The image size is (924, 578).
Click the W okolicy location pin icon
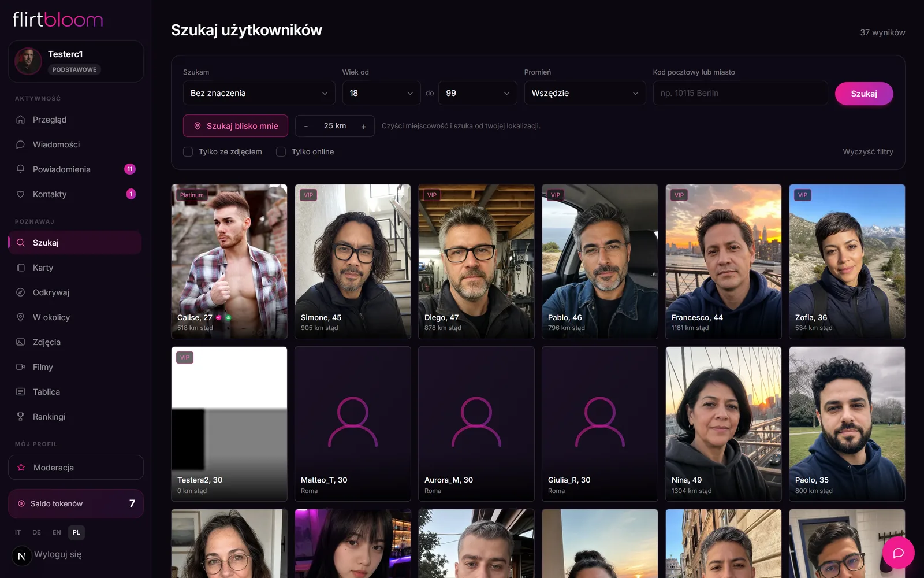(21, 317)
